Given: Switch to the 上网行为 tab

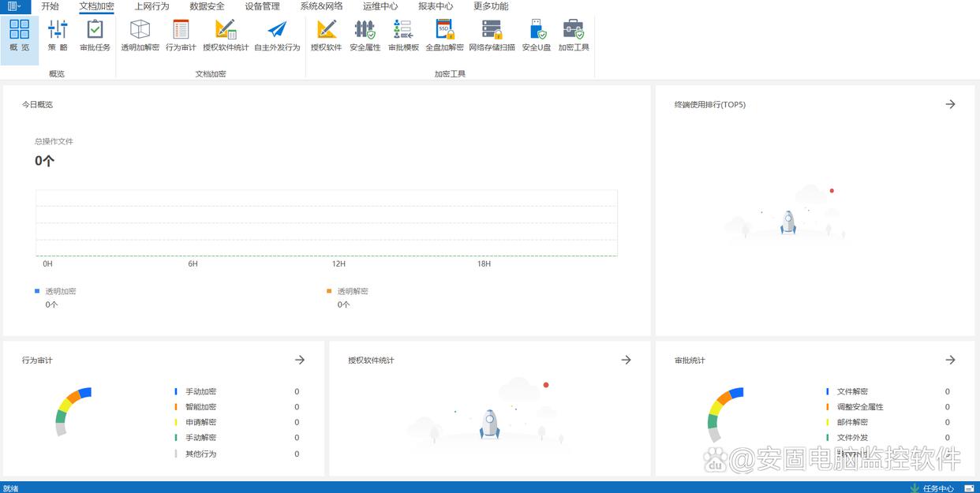Looking at the screenshot, I should [151, 6].
